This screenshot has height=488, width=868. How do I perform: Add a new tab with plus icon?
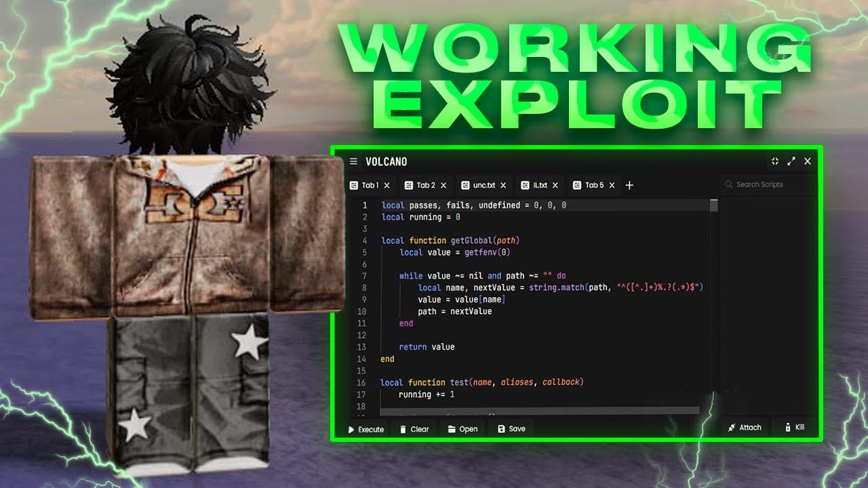pyautogui.click(x=629, y=185)
